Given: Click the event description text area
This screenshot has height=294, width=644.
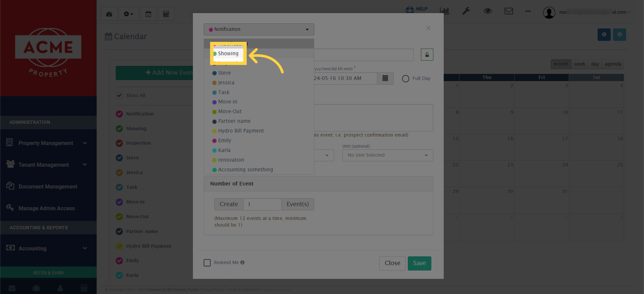Looking at the screenshot, I should pos(374,118).
